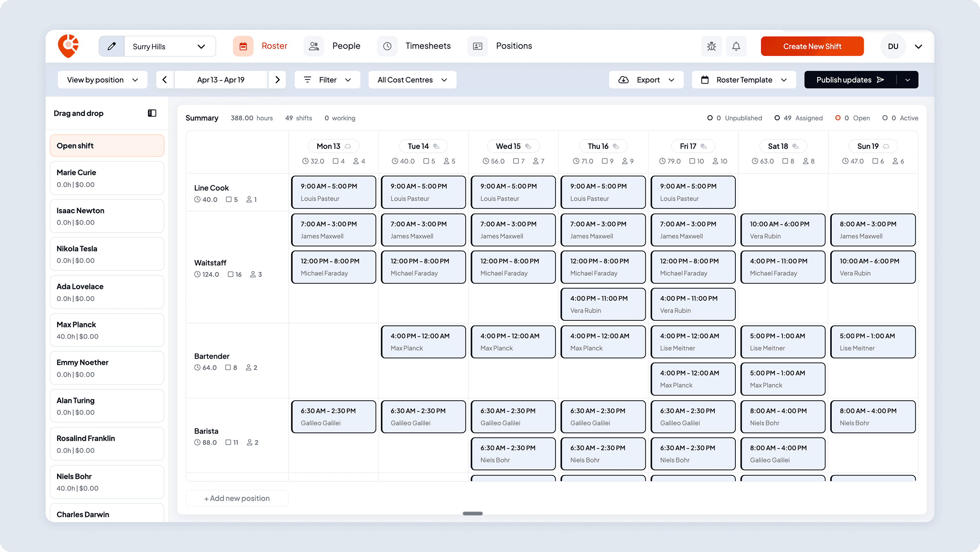Select Marie Curie employee card

point(107,178)
